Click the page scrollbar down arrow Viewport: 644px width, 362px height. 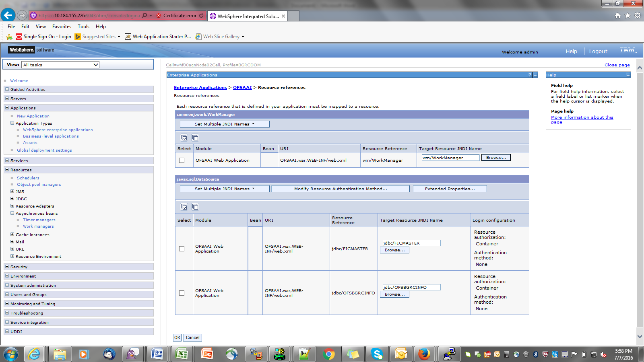(x=640, y=336)
